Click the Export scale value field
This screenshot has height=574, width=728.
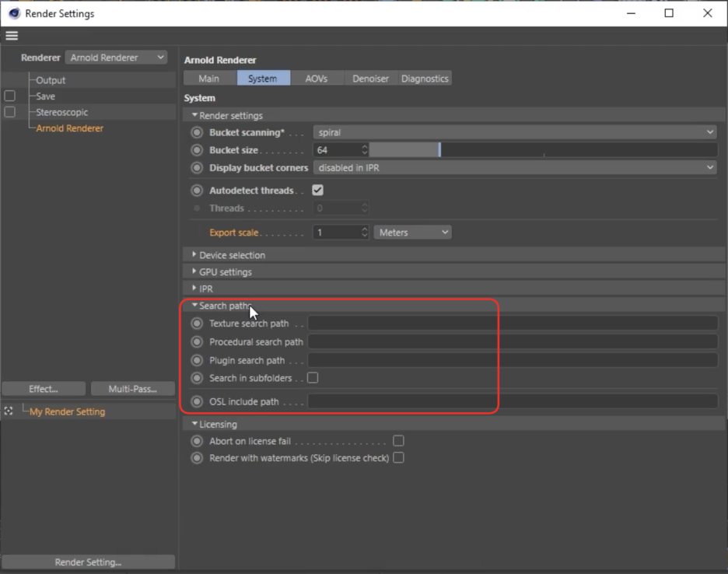pos(337,233)
